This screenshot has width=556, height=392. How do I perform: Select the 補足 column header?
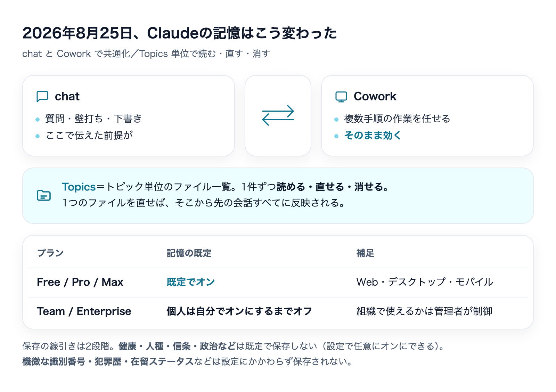point(365,253)
